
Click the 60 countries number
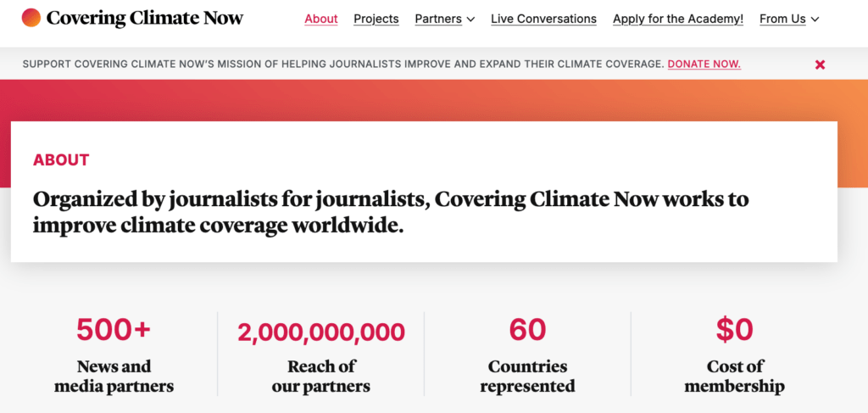coord(527,329)
